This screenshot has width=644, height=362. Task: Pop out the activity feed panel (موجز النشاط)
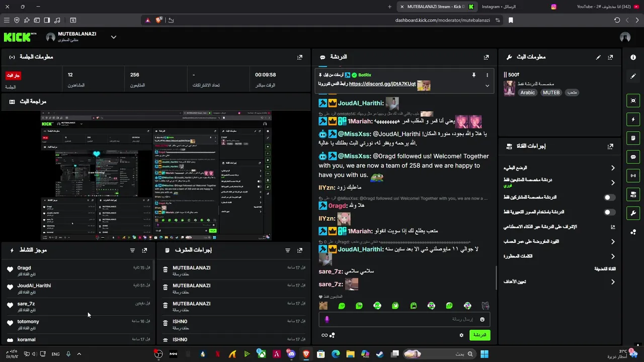pyautogui.click(x=144, y=250)
